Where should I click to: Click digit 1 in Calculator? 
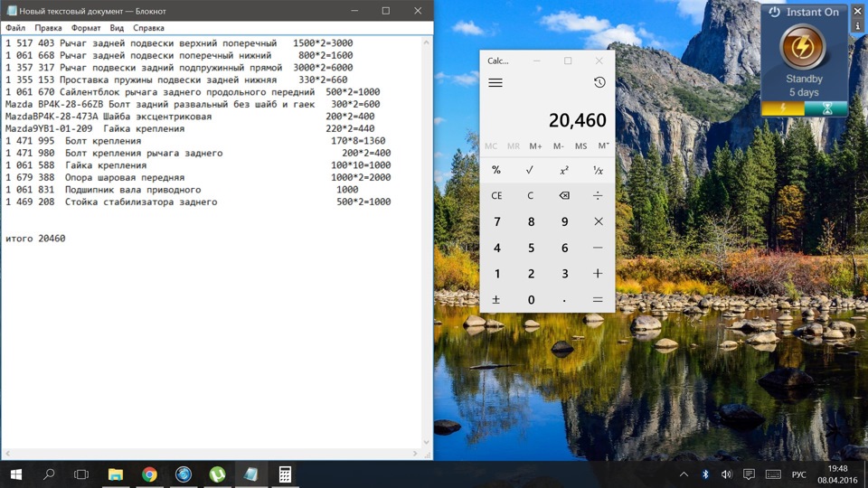tap(496, 273)
